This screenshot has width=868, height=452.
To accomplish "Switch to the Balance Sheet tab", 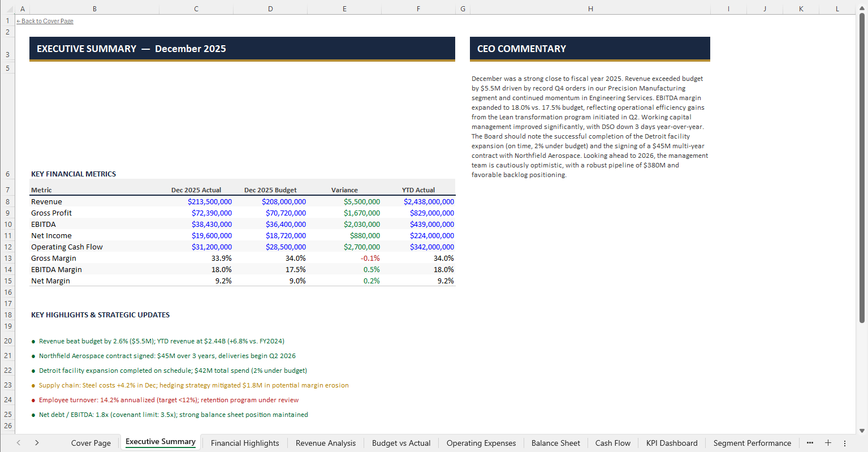I will click(x=555, y=443).
